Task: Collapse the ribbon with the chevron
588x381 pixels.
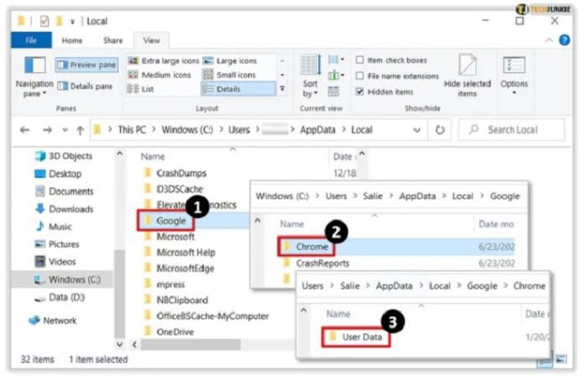Action: coord(549,40)
